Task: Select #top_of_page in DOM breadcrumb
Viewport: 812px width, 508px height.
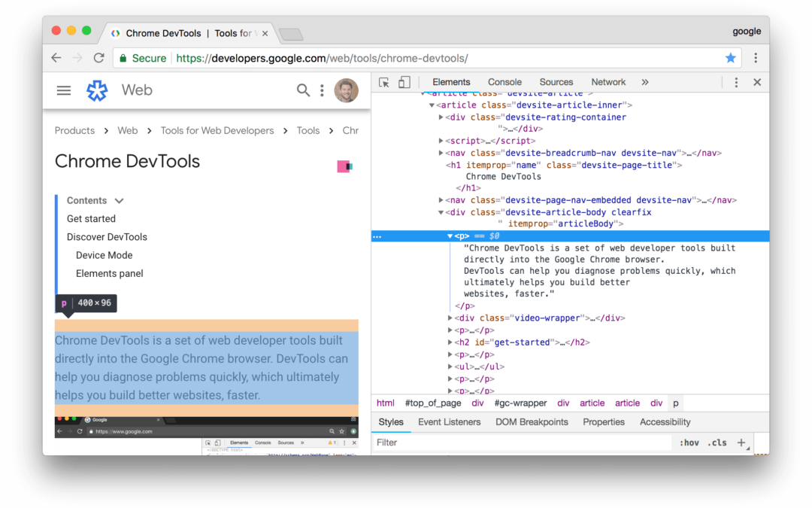Action: pos(433,403)
